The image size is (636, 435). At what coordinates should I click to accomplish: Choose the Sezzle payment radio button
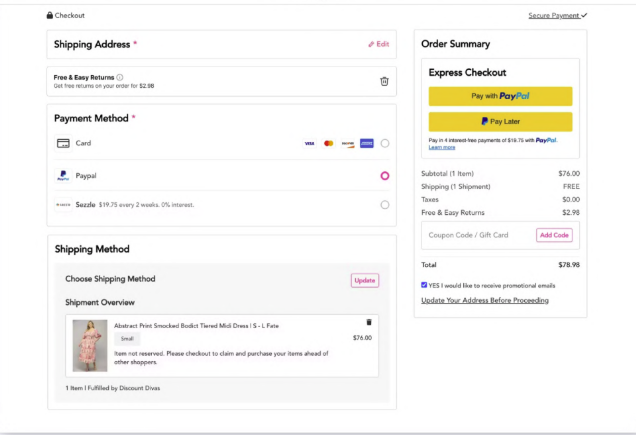[385, 205]
